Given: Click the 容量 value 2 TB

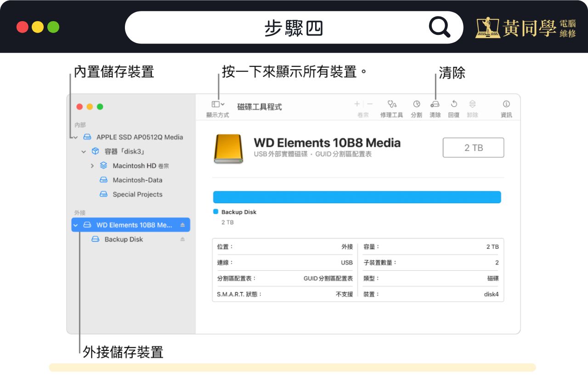Looking at the screenshot, I should click(x=492, y=247).
